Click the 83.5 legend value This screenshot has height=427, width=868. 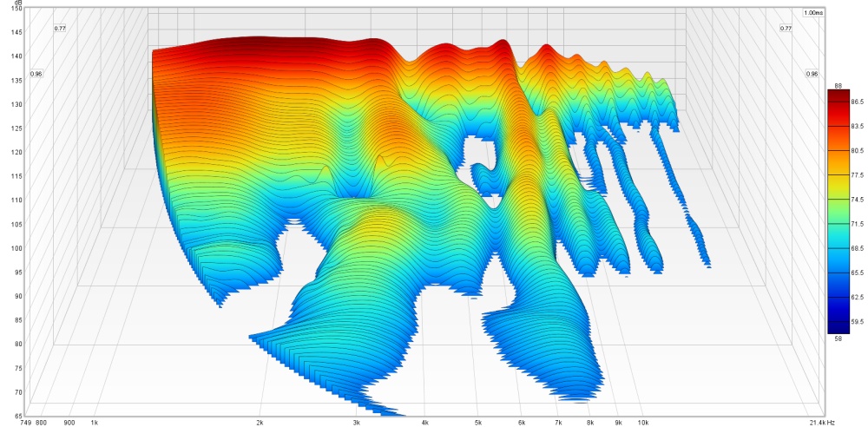pos(858,126)
